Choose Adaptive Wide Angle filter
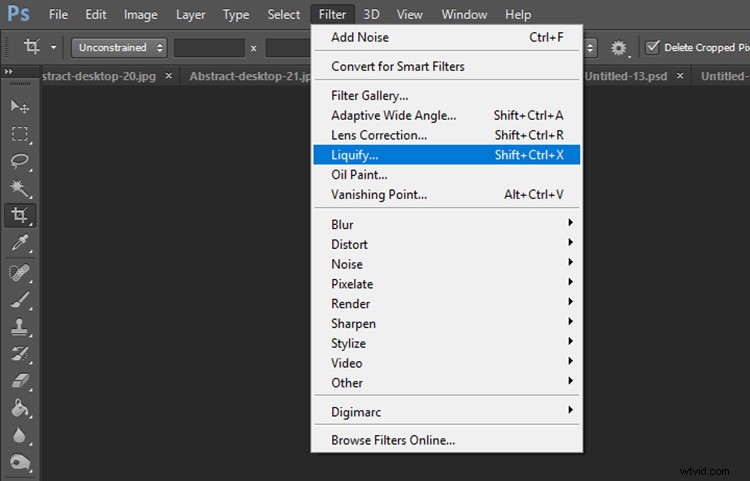The image size is (750, 481). tap(447, 115)
